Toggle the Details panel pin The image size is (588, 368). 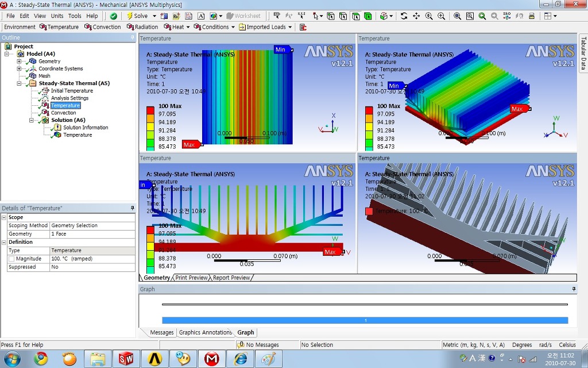pyautogui.click(x=133, y=208)
